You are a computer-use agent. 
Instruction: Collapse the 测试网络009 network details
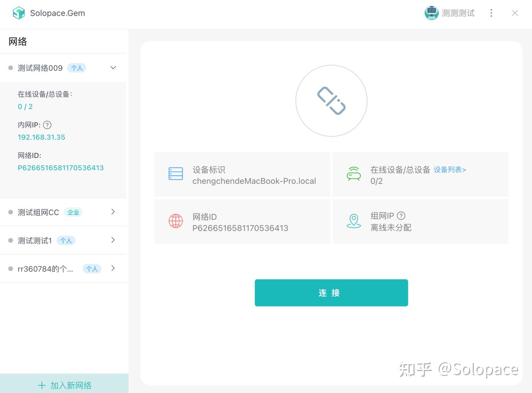[113, 67]
